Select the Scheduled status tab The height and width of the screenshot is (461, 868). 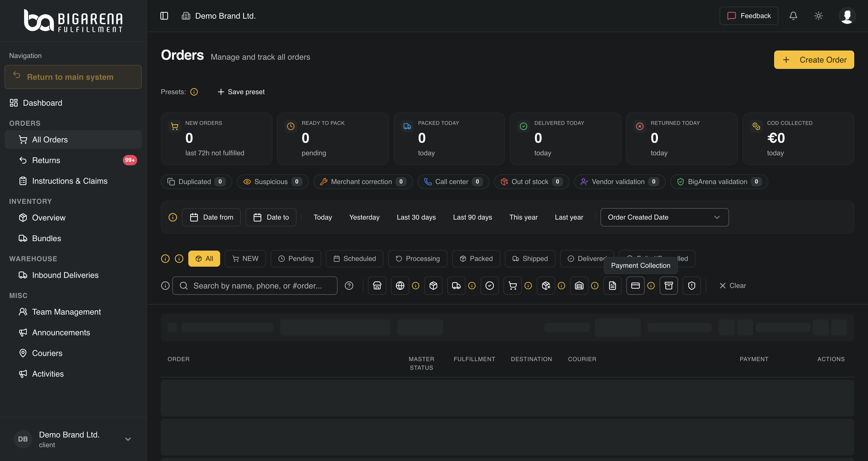pyautogui.click(x=354, y=259)
